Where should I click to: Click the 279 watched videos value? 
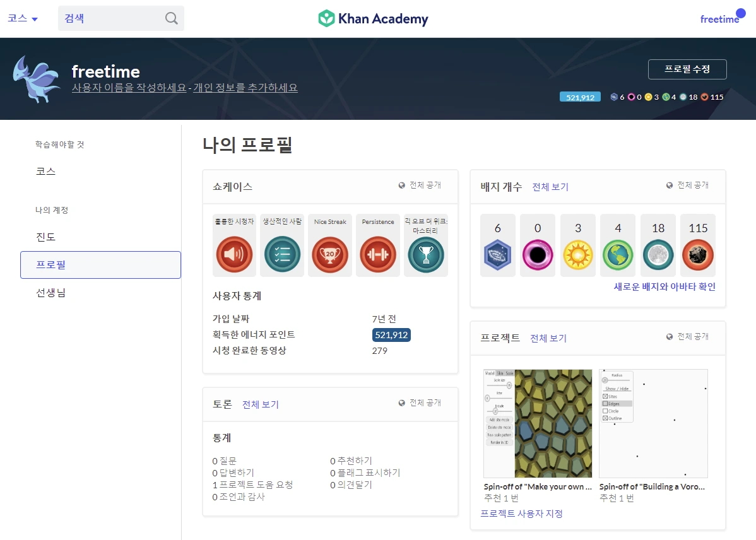click(x=379, y=351)
